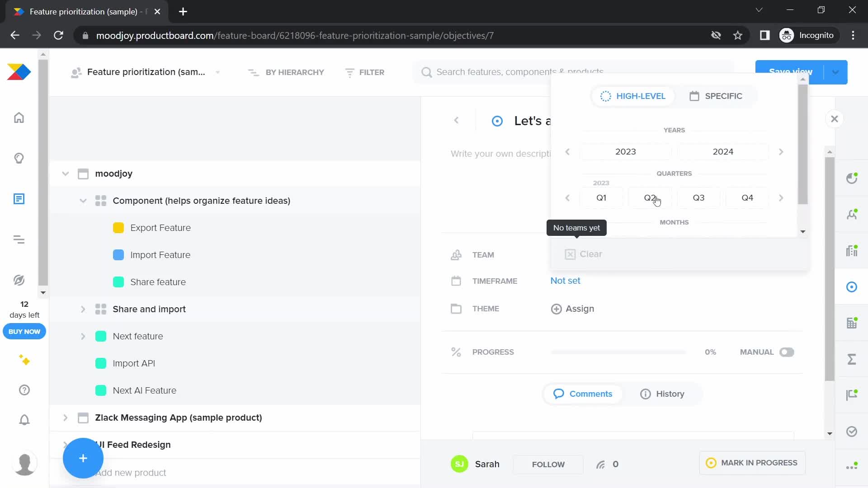Open the Filter menu
The height and width of the screenshot is (488, 868).
tap(364, 72)
